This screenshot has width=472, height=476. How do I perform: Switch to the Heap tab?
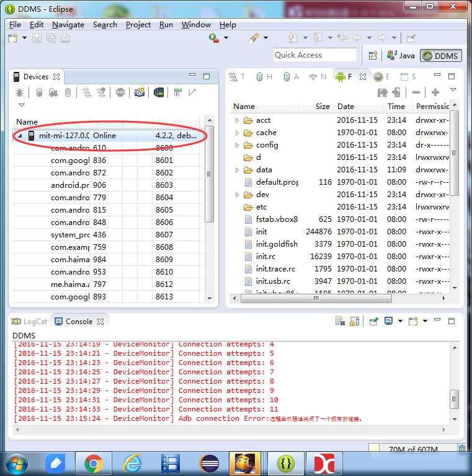tap(264, 77)
